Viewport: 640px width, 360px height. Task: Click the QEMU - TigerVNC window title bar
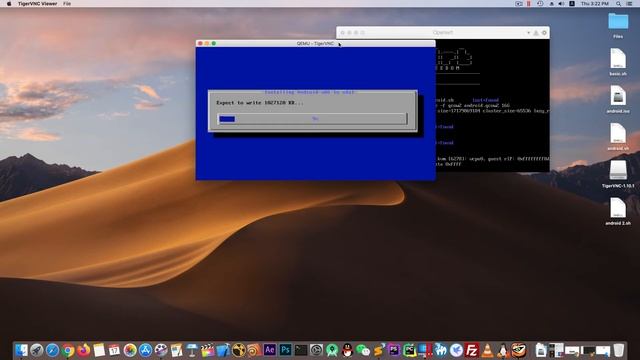point(315,43)
